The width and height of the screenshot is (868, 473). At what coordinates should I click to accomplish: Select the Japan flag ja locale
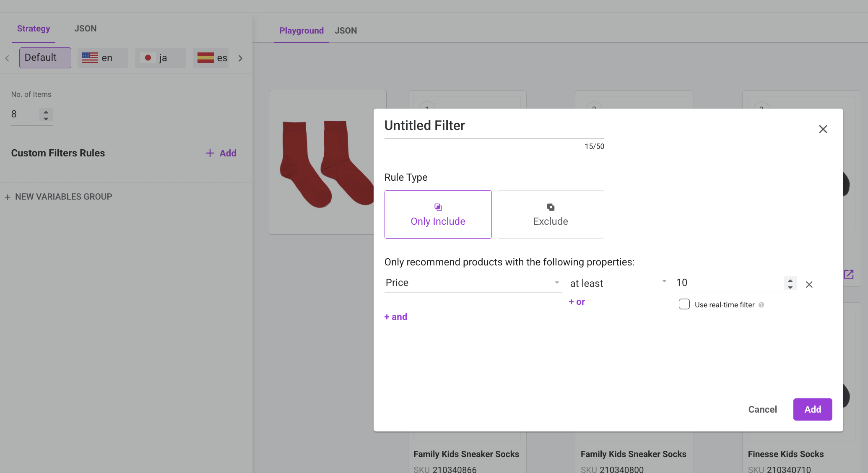coord(160,58)
